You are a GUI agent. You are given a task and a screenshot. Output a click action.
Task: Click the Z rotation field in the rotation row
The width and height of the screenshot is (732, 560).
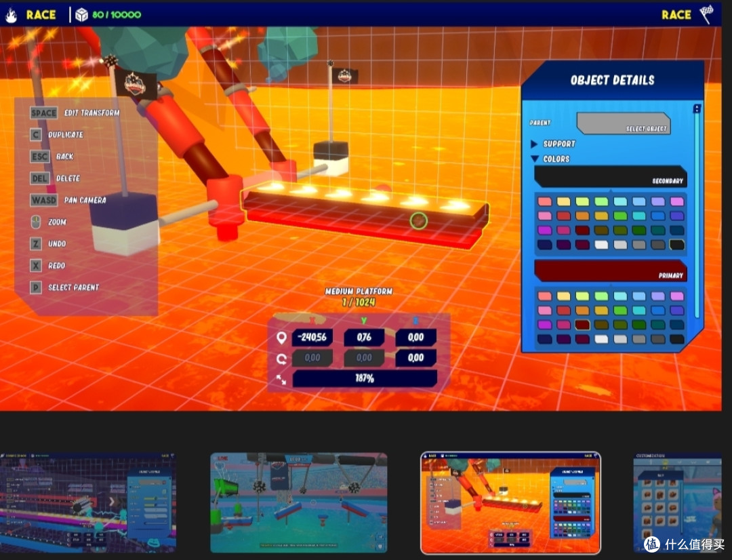pos(416,358)
